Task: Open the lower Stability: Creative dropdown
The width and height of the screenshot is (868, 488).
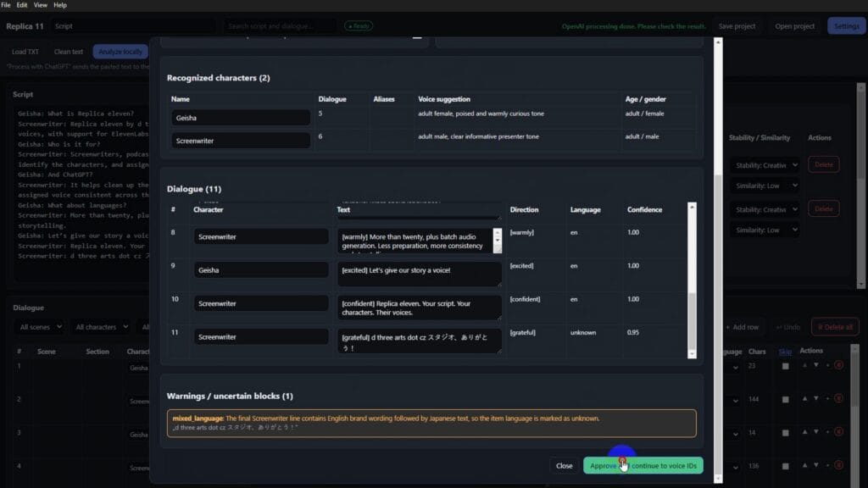Action: coord(765,209)
